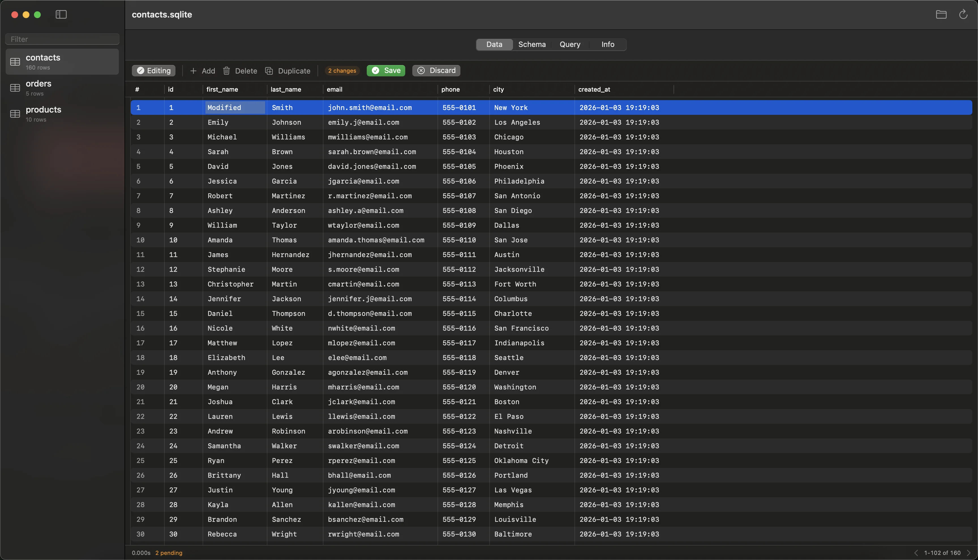
Task: Open the Query tab
Action: [569, 44]
